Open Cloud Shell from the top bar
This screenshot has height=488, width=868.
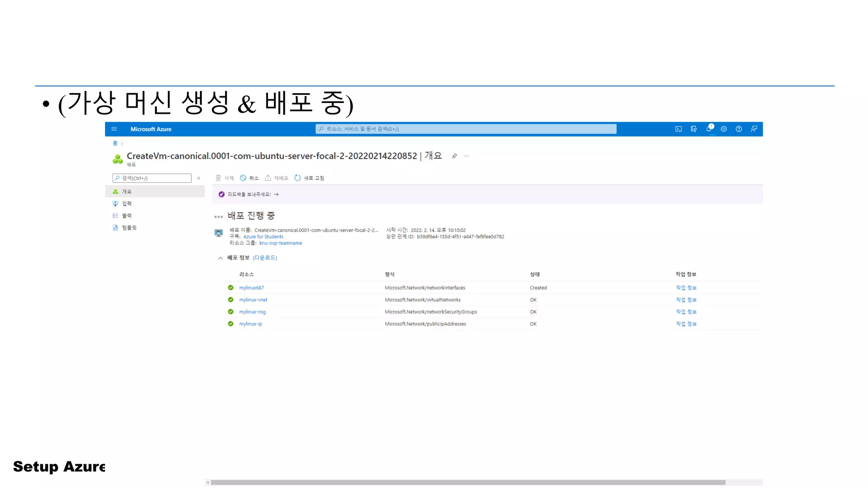pyautogui.click(x=679, y=129)
